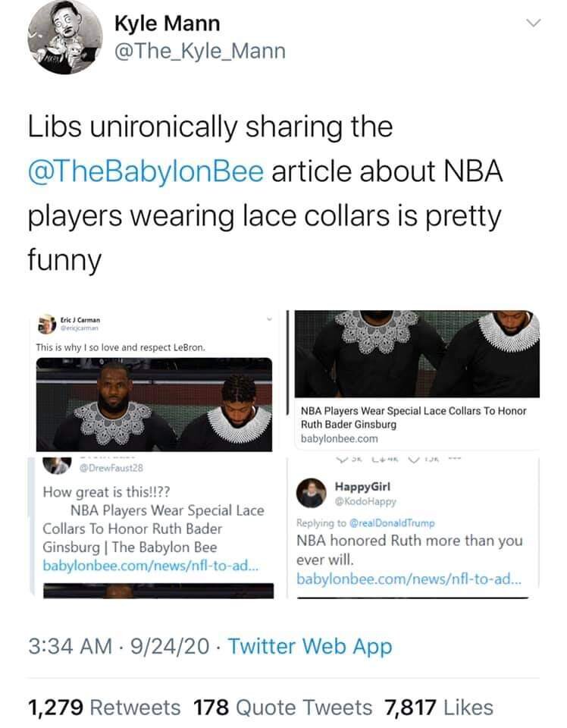View the 178 Quote Tweets list
This screenshot has width=567, height=728.
tap(283, 708)
